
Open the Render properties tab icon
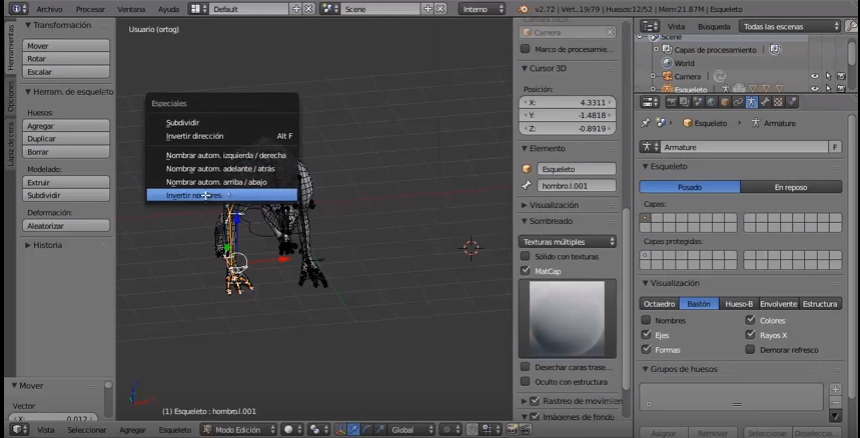[673, 102]
